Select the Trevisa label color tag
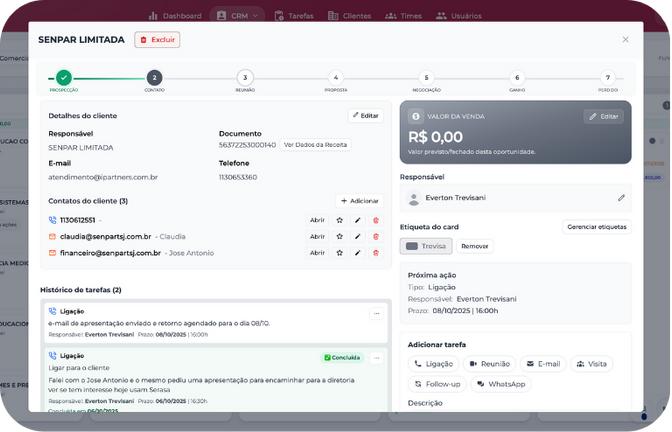 coord(427,246)
